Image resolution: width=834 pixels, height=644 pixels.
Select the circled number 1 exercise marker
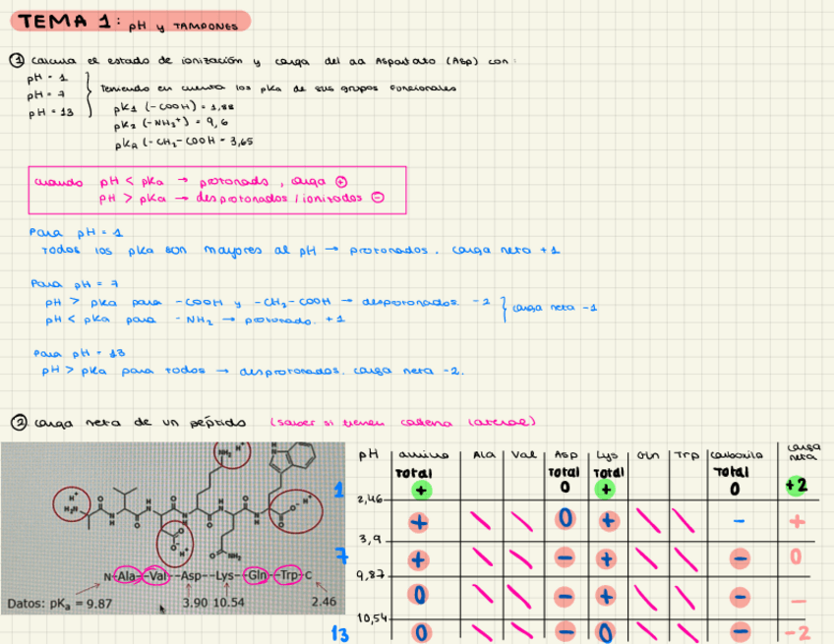pos(17,61)
